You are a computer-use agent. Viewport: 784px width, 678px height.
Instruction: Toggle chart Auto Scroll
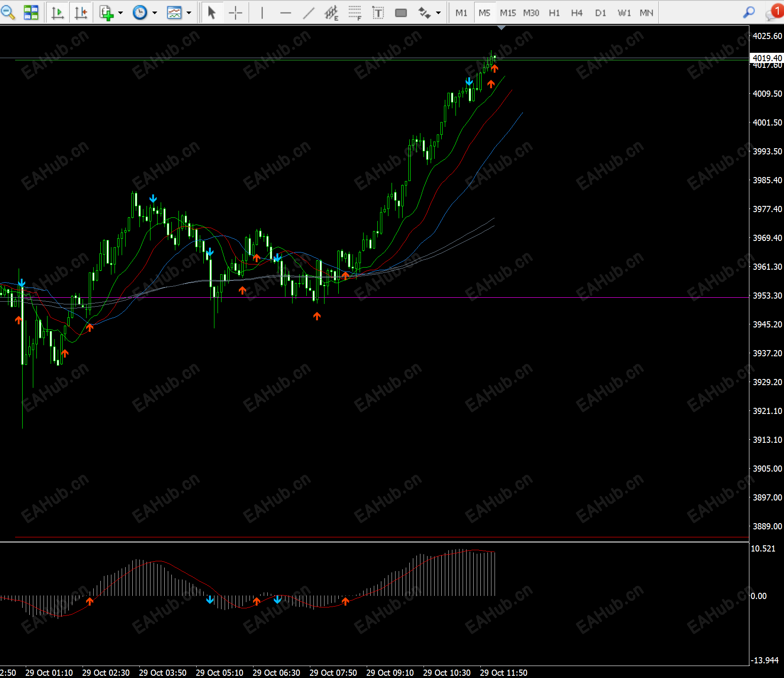58,12
